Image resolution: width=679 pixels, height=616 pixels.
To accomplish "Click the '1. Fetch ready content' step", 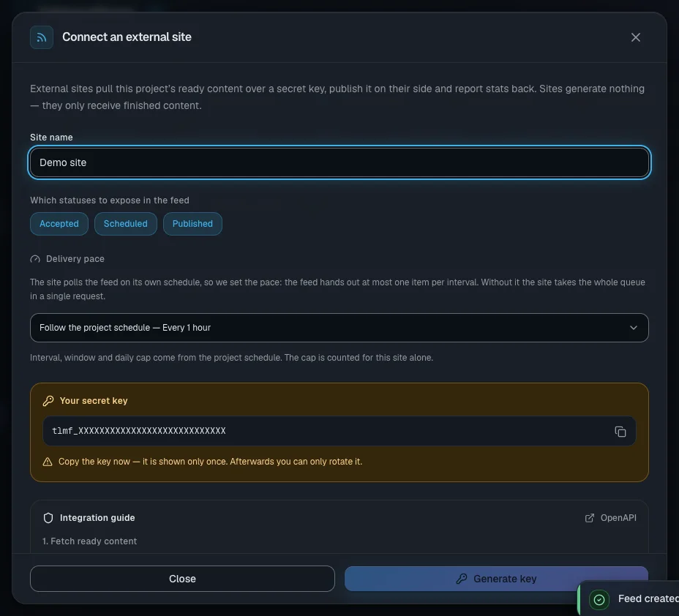I will tap(90, 541).
